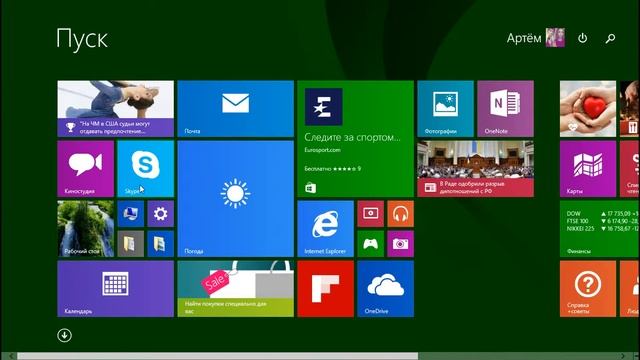This screenshot has width=640, height=360.
Task: Open Рабочий стол desktop tile
Action: pyautogui.click(x=86, y=229)
